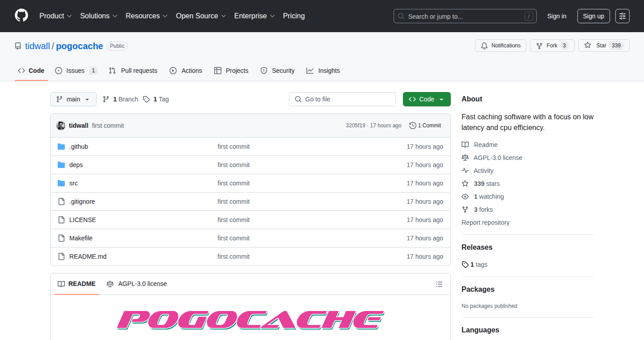Viewport: 644px width, 340px height.
Task: Open the green Code clone dropdown
Action: click(x=427, y=99)
